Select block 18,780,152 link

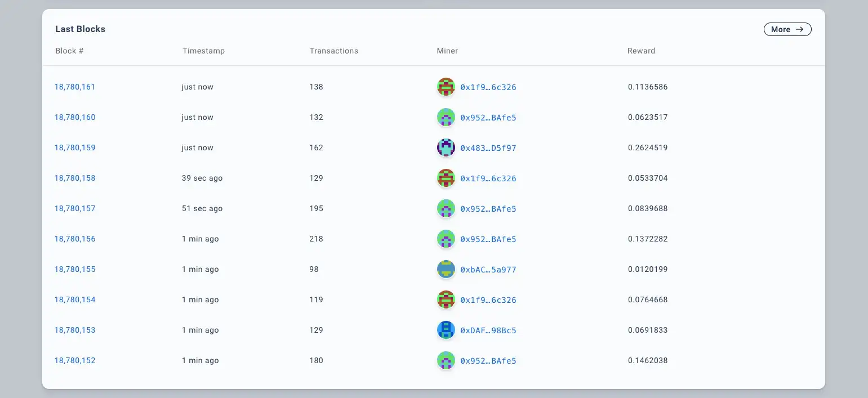tap(75, 361)
